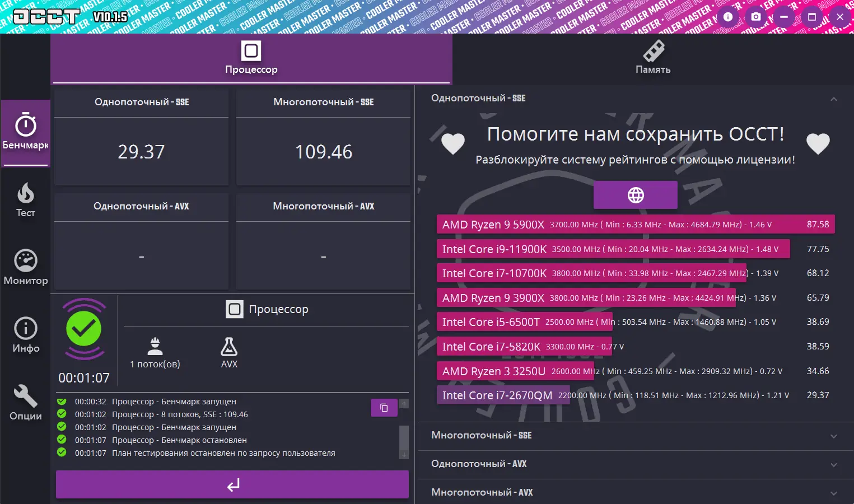Copy the benchmark log via copy icon
The width and height of the screenshot is (854, 504).
click(x=384, y=408)
